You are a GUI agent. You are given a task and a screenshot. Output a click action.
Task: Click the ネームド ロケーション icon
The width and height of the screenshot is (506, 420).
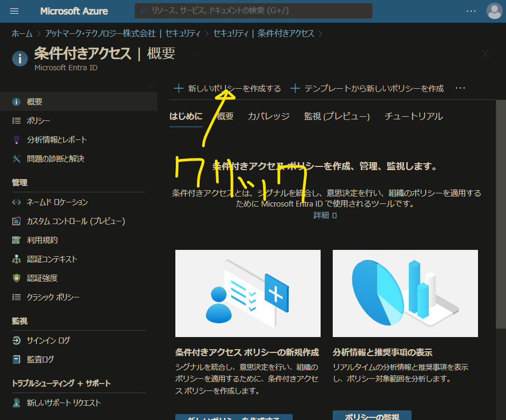coord(16,202)
